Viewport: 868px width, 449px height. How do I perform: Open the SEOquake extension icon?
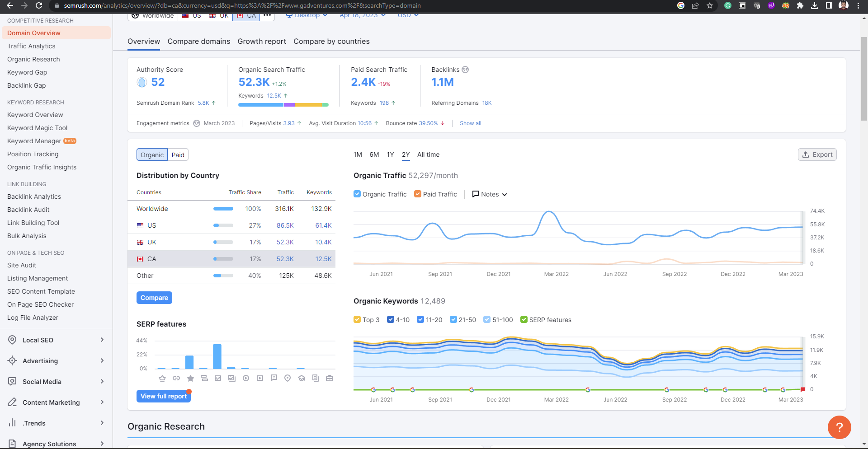786,5
